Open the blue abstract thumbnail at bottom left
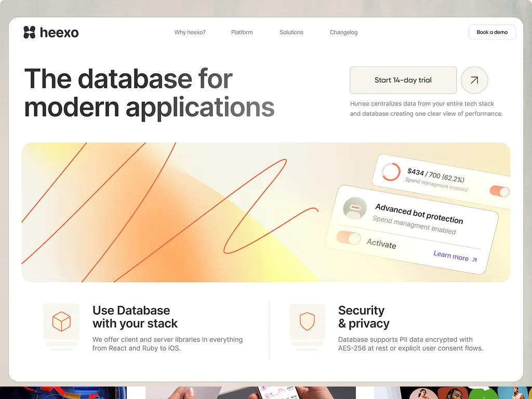Screen dimensions: 532x399 63,393
